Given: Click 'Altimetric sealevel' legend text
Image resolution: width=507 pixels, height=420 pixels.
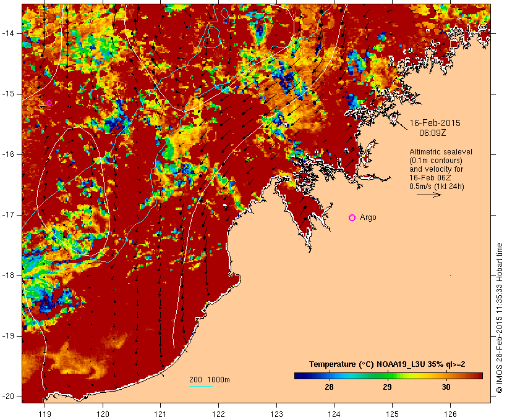Looking at the screenshot, I should coord(441,152).
